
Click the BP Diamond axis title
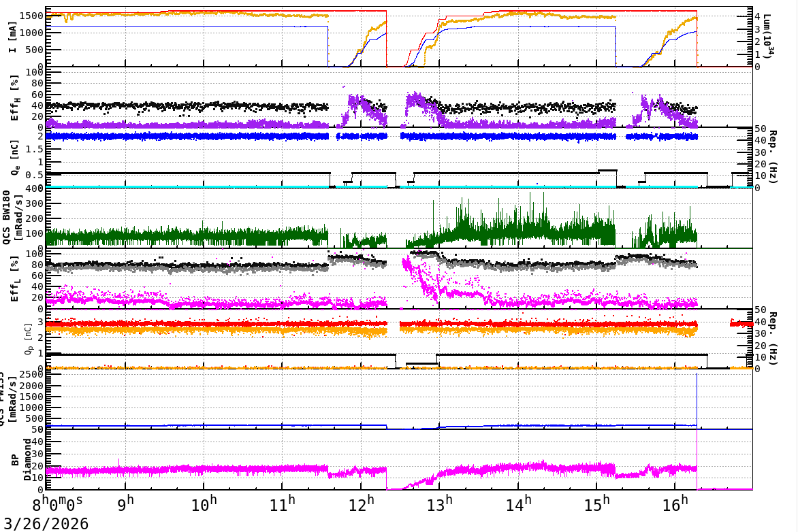(x=21, y=460)
